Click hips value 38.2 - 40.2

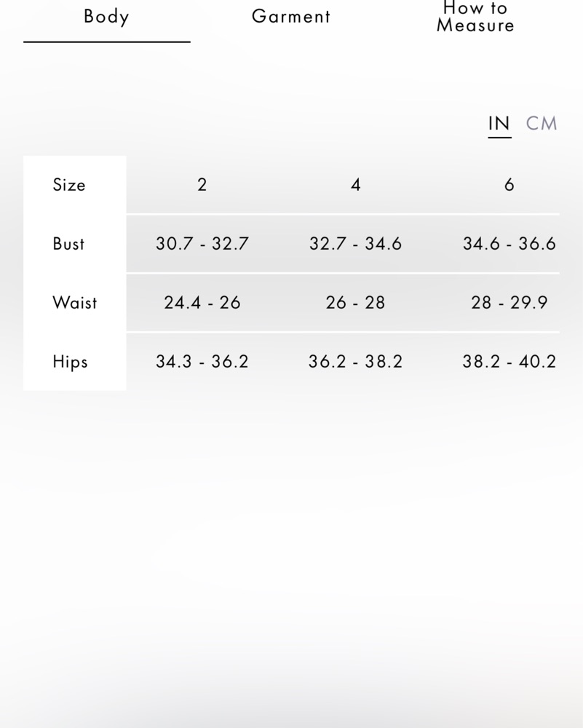point(509,362)
